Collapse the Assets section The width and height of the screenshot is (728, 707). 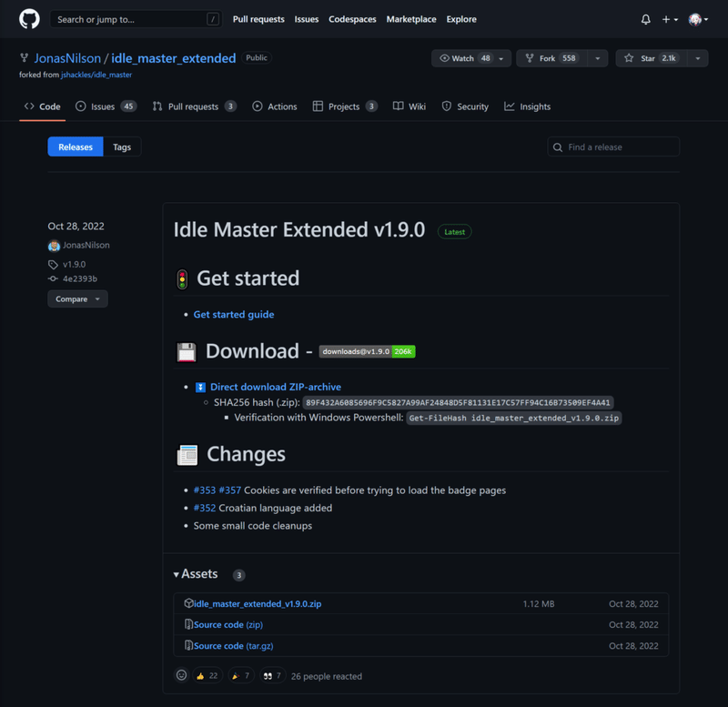tap(177, 573)
